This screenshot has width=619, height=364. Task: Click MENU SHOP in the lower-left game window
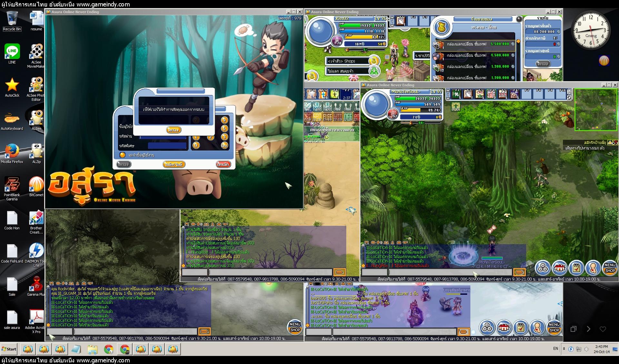pyautogui.click(x=295, y=327)
